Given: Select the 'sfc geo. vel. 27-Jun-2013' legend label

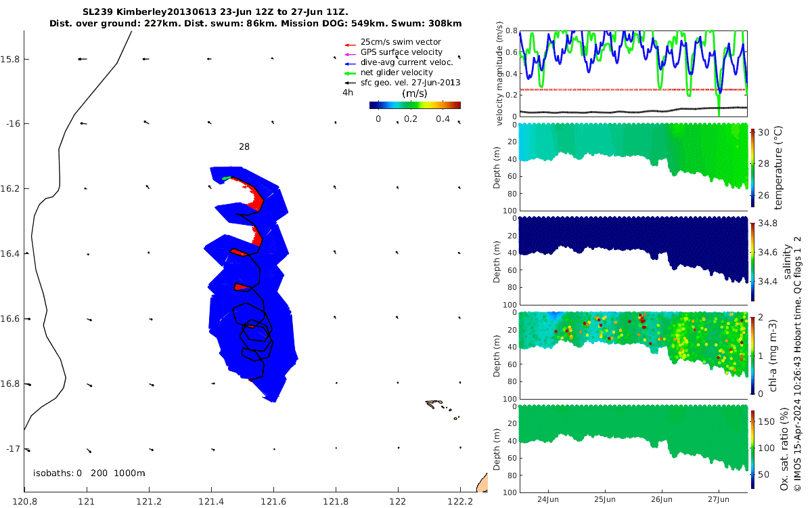Looking at the screenshot, I should pyautogui.click(x=410, y=83).
